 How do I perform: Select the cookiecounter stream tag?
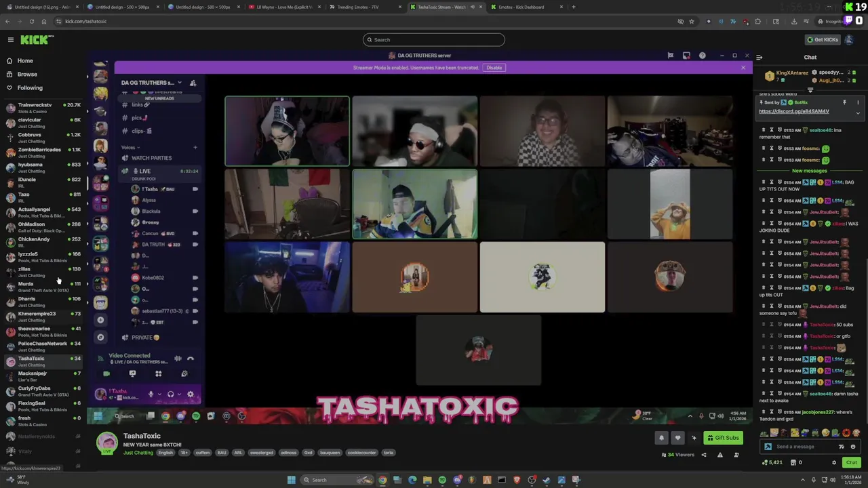pyautogui.click(x=361, y=453)
